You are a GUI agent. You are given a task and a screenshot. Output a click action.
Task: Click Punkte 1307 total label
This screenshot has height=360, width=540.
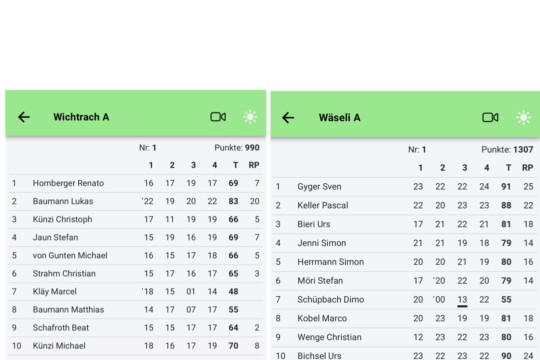point(507,150)
